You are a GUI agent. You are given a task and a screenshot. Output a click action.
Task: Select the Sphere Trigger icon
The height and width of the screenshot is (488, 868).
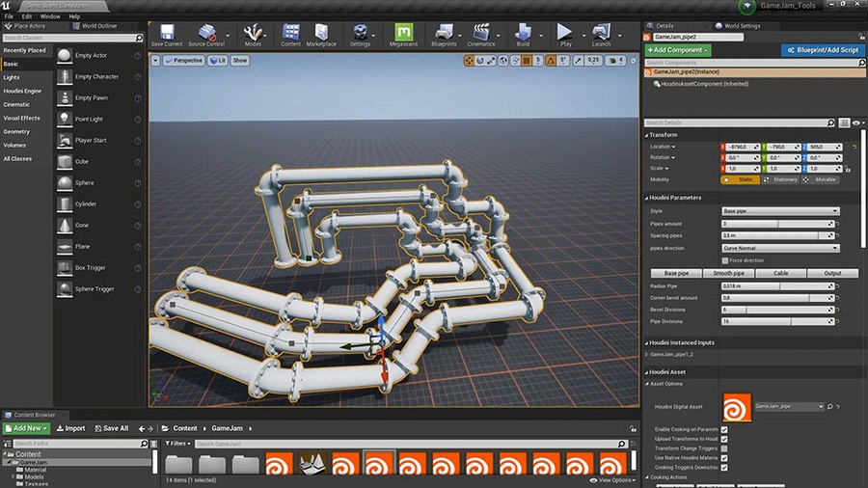click(x=65, y=288)
